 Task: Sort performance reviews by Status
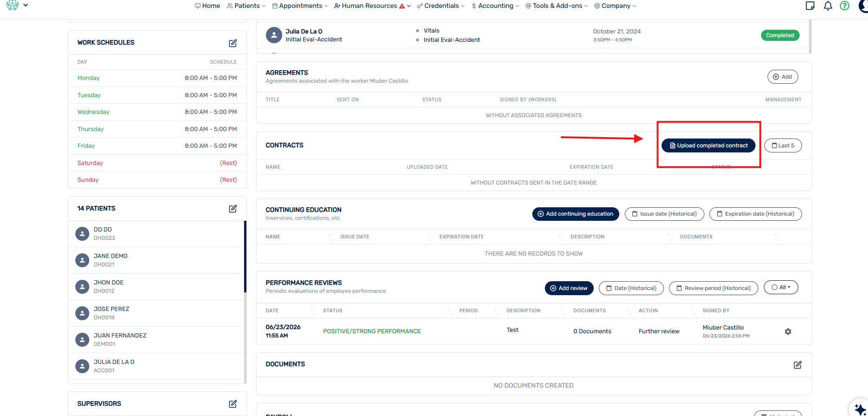[449, 311]
